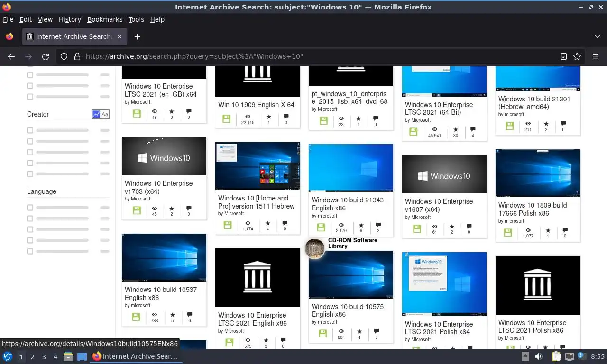Open Windows 10 build 21343 English x86 link
Viewport: 607px width, 364px height.
(x=348, y=204)
